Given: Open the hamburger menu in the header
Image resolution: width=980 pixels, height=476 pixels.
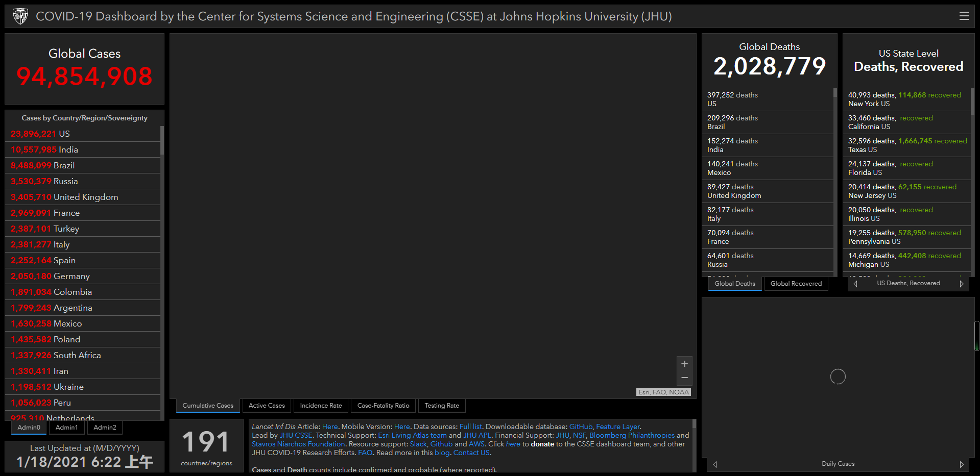Looking at the screenshot, I should click(x=964, y=16).
